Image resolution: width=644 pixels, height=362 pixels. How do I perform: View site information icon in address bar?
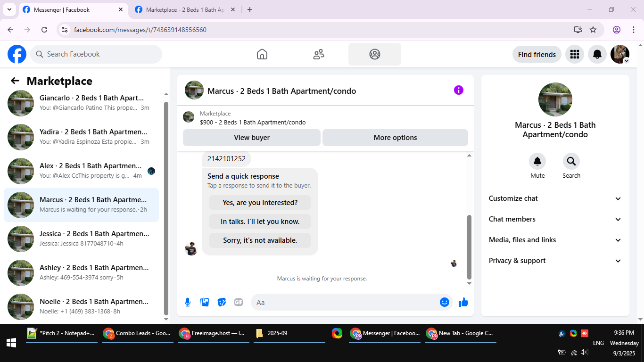click(x=65, y=30)
